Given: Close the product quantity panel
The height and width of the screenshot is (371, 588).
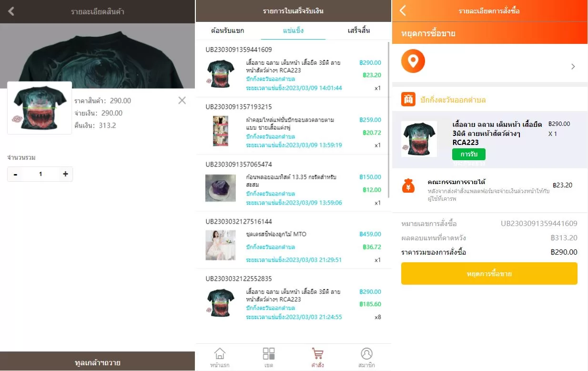Looking at the screenshot, I should [x=182, y=100].
